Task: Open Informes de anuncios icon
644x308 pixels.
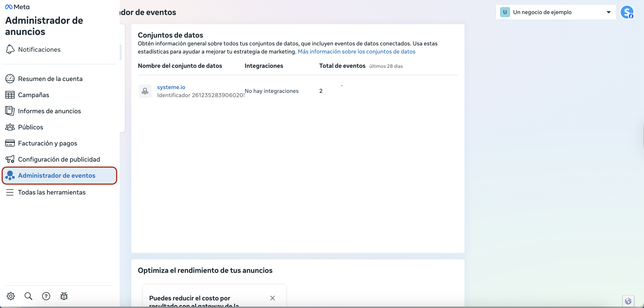Action: click(x=10, y=111)
